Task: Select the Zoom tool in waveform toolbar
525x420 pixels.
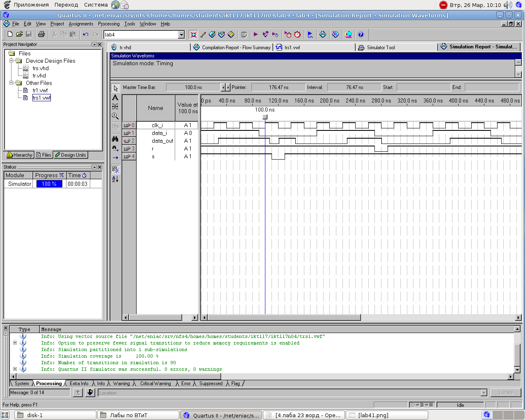Action: pyautogui.click(x=115, y=116)
